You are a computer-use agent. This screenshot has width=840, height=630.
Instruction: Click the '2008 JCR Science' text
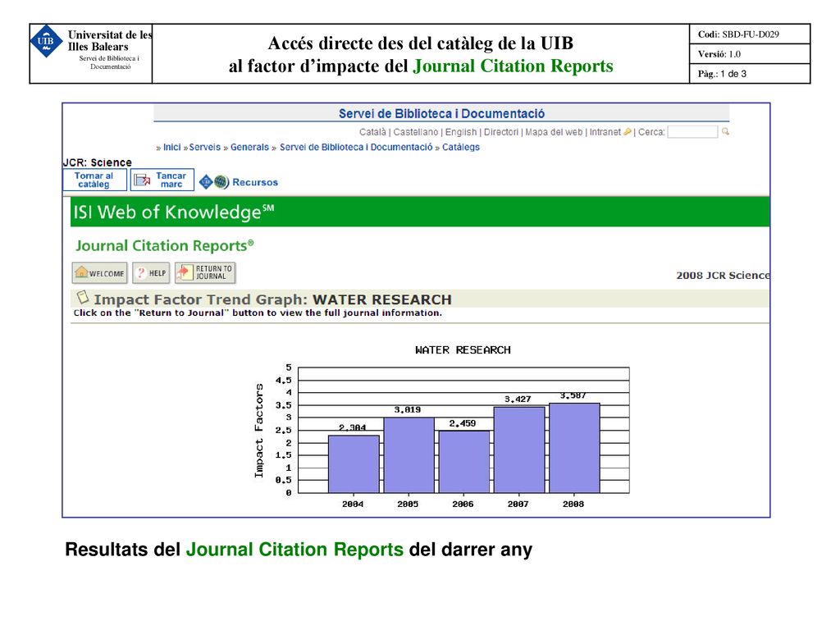tap(723, 276)
